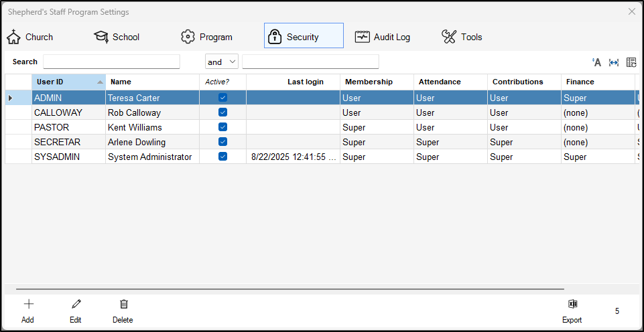Screen dimensions: 644x332
Task: Toggle Active checkbox for SECRETAR
Action: (x=222, y=142)
